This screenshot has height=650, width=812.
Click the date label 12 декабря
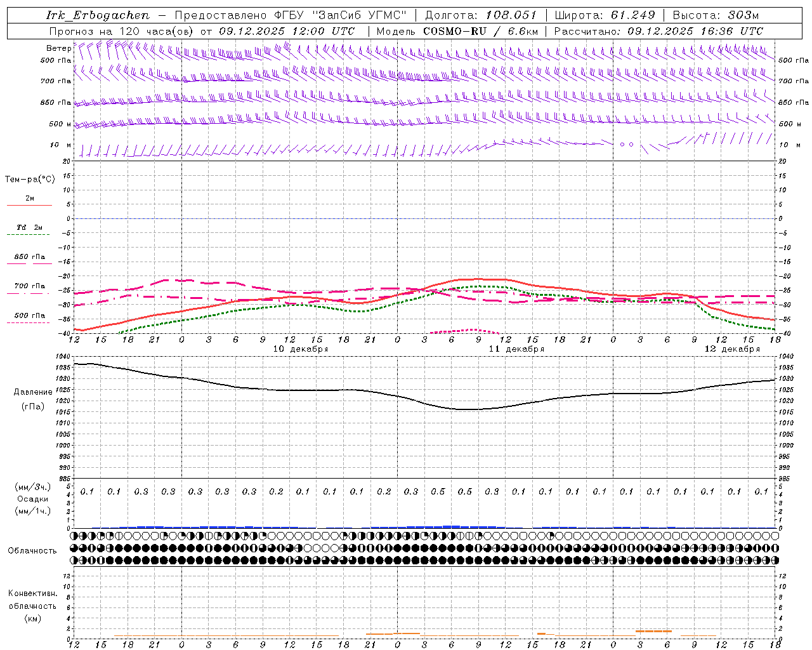pos(731,348)
